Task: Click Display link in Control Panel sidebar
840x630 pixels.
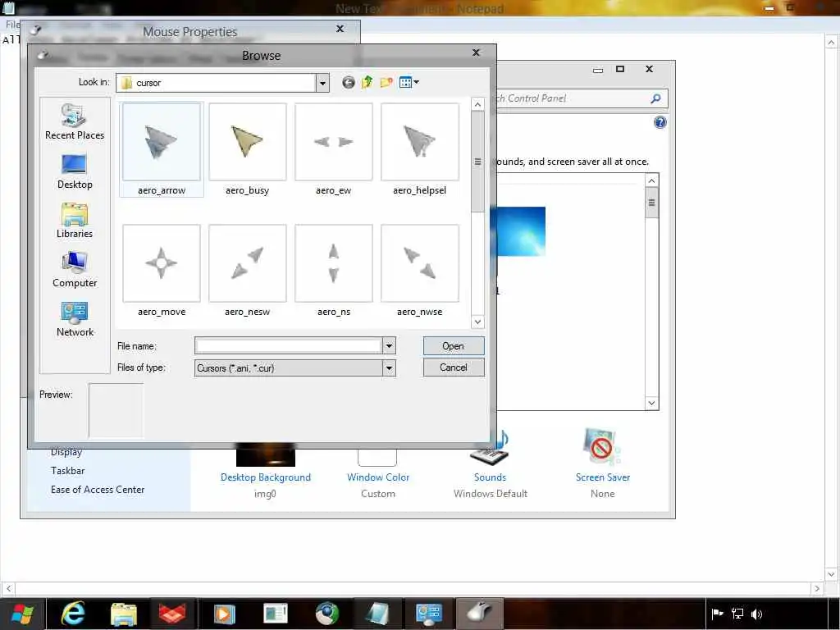Action: [x=66, y=452]
